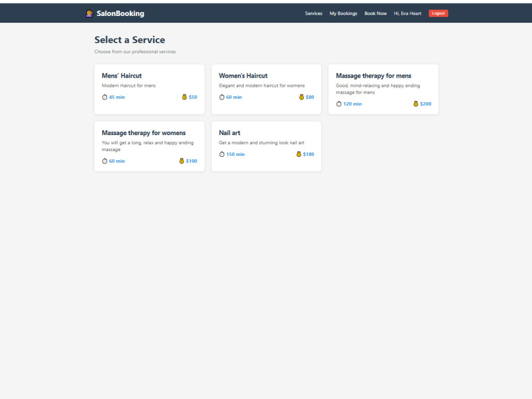Select the Mens' Haircut service title
532x399 pixels.
pos(122,76)
